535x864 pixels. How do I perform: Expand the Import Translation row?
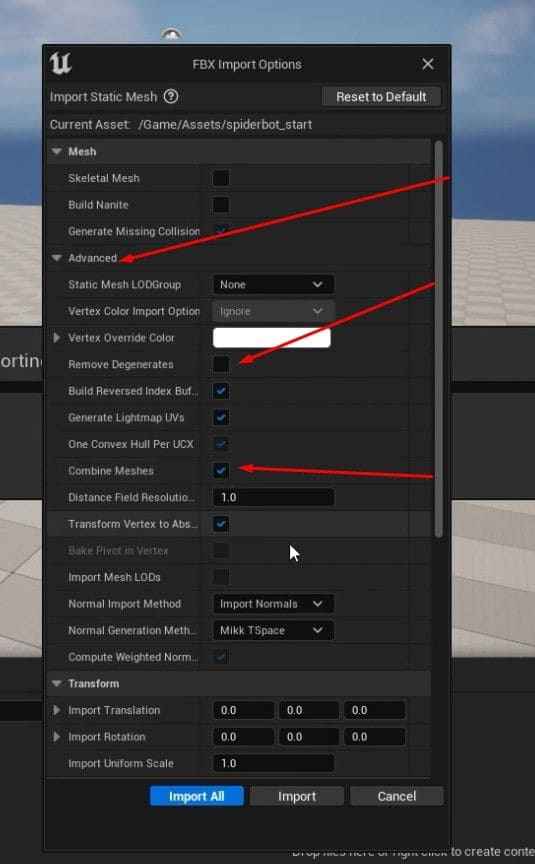coord(56,710)
